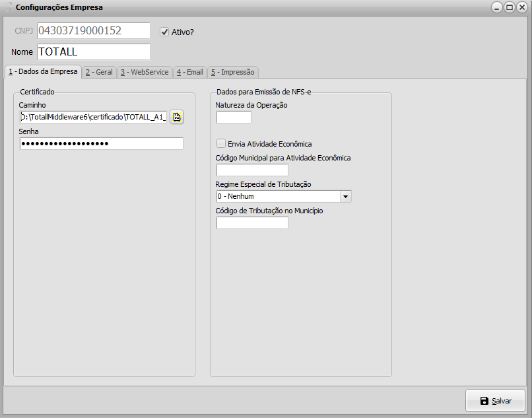Go to the 4 - Email tab
Viewport: 532px width, 418px height.
pyautogui.click(x=190, y=72)
